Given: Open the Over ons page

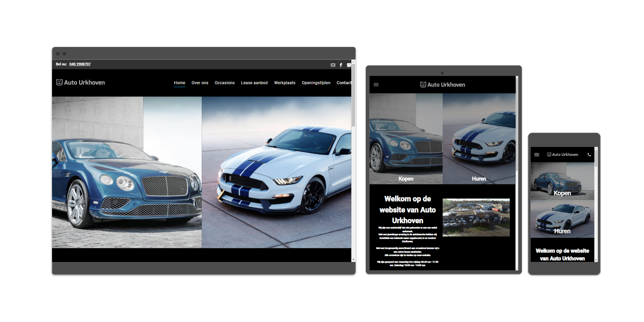Looking at the screenshot, I should (x=200, y=83).
